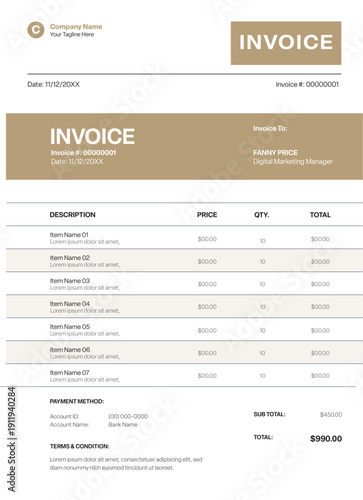Image resolution: width=363 pixels, height=500 pixels.
Task: Select the account number '(00) 000-0000'
Action: 128,416
